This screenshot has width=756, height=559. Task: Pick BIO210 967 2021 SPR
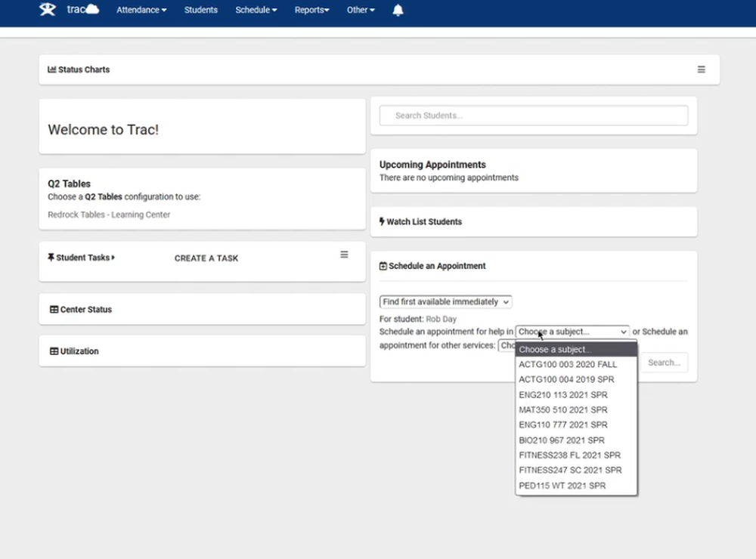click(x=576, y=440)
